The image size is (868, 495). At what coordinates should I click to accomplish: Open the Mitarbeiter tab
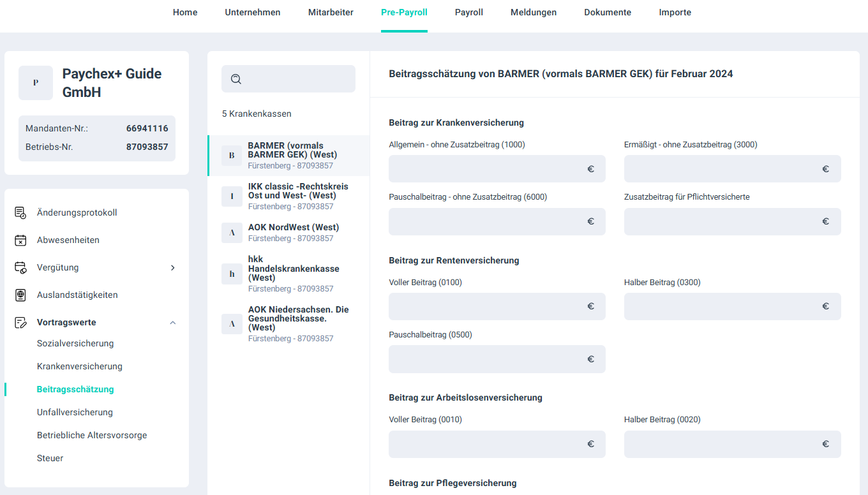331,12
